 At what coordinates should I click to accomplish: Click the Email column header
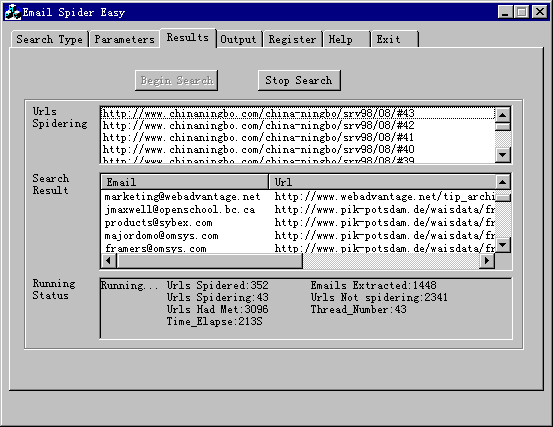point(185,182)
